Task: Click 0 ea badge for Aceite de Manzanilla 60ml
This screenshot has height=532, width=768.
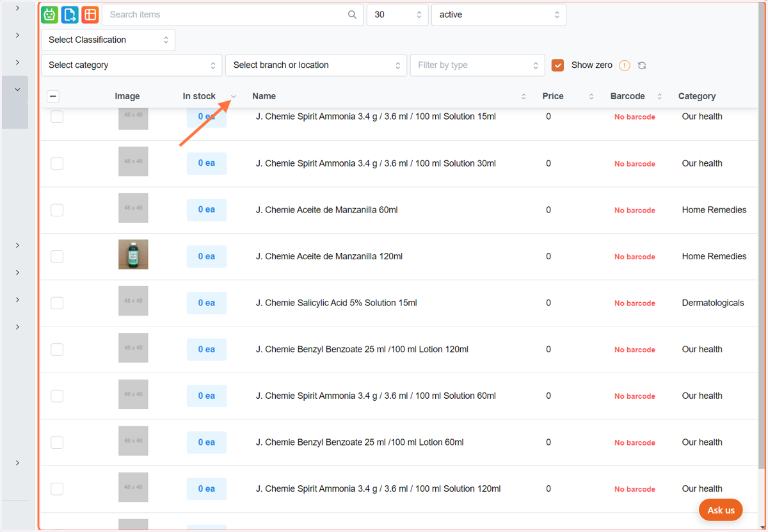Action: pos(207,210)
